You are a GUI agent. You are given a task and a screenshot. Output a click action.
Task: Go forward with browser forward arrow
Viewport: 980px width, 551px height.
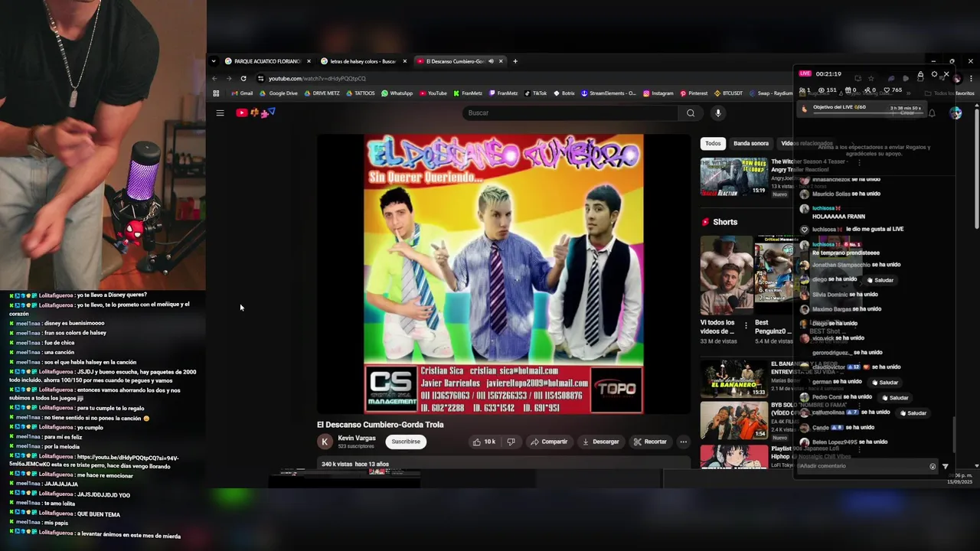228,78
